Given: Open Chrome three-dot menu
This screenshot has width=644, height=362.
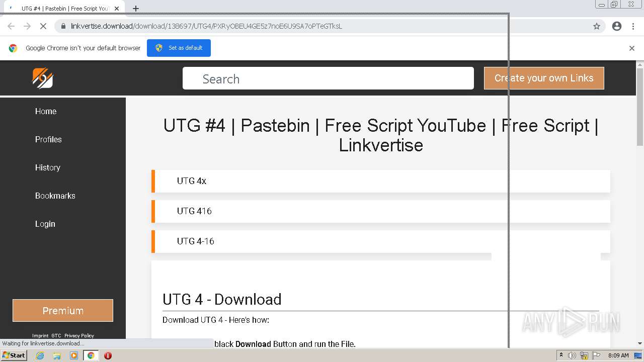Looking at the screenshot, I should (x=633, y=26).
